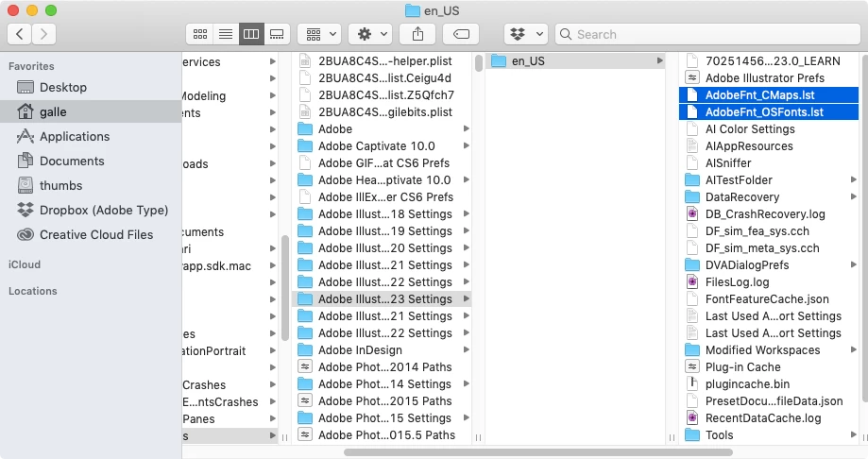Open Documents from the sidebar

(91, 161)
